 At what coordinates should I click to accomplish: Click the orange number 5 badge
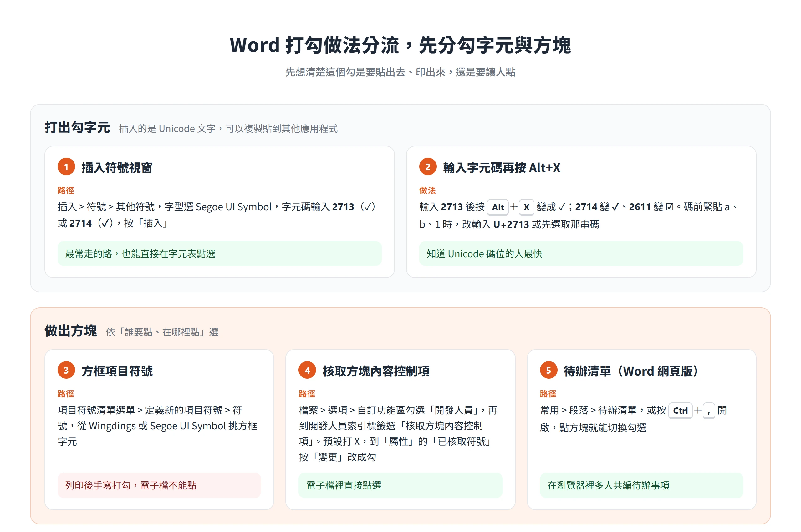click(x=548, y=370)
